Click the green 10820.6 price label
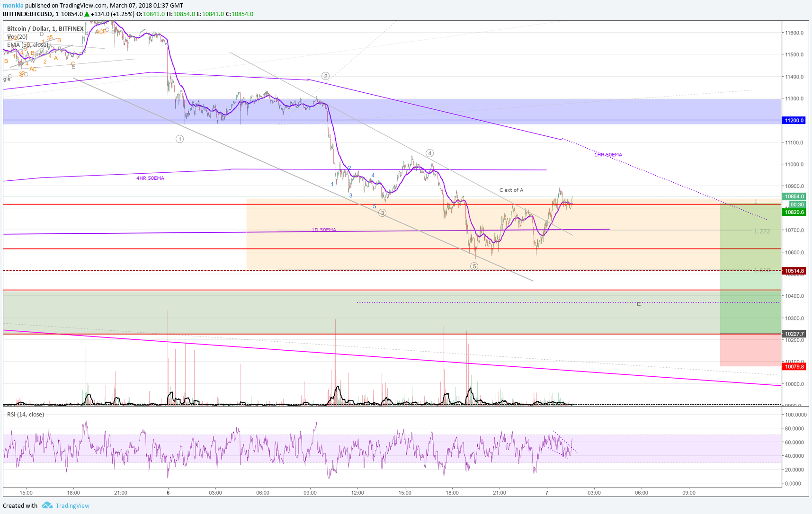The width and height of the screenshot is (812, 514). (794, 212)
